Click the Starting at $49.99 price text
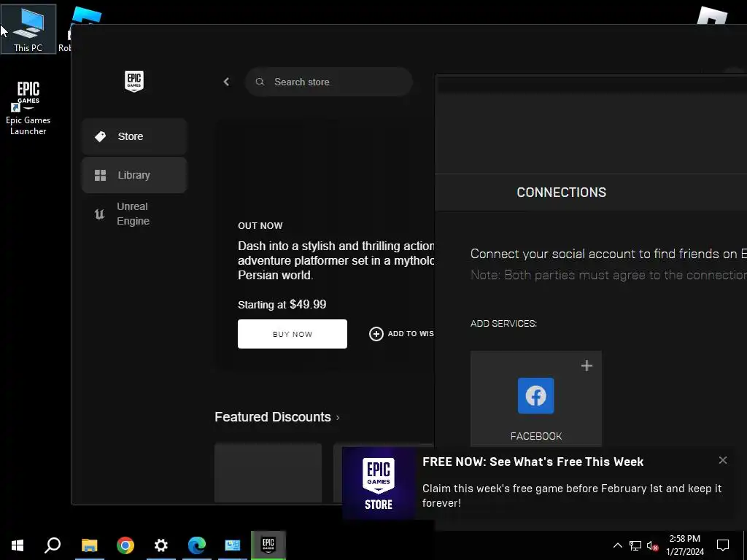 pos(282,304)
